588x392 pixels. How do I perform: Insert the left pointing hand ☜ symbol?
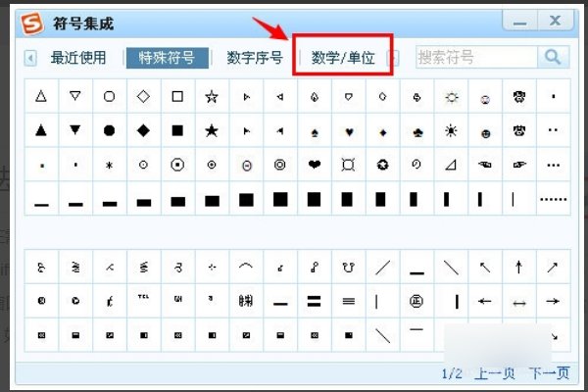click(x=485, y=165)
